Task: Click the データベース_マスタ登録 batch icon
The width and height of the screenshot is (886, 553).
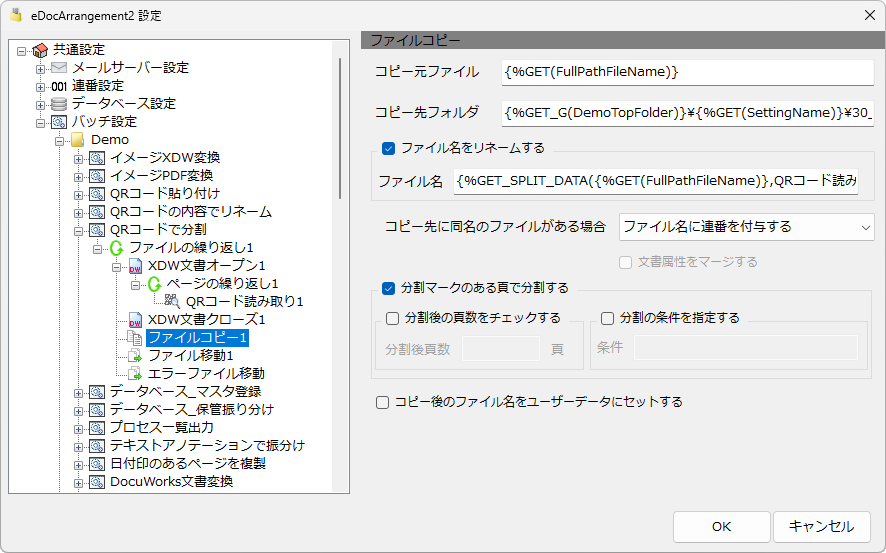Action: (x=97, y=391)
